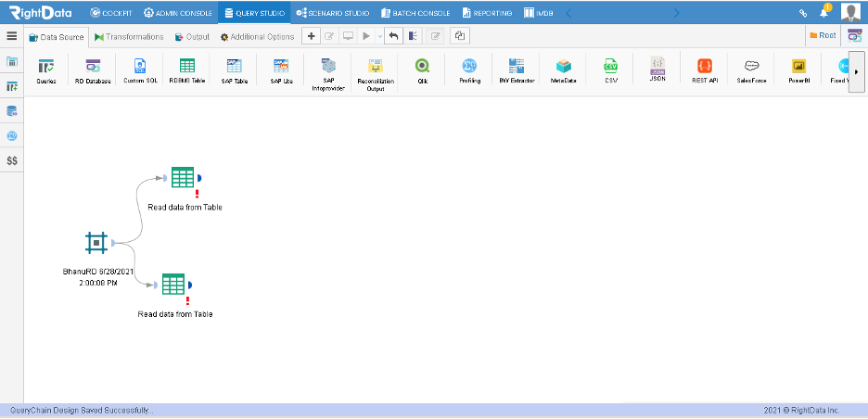
Task: Select the upper Read data from Table node
Action: [x=183, y=178]
